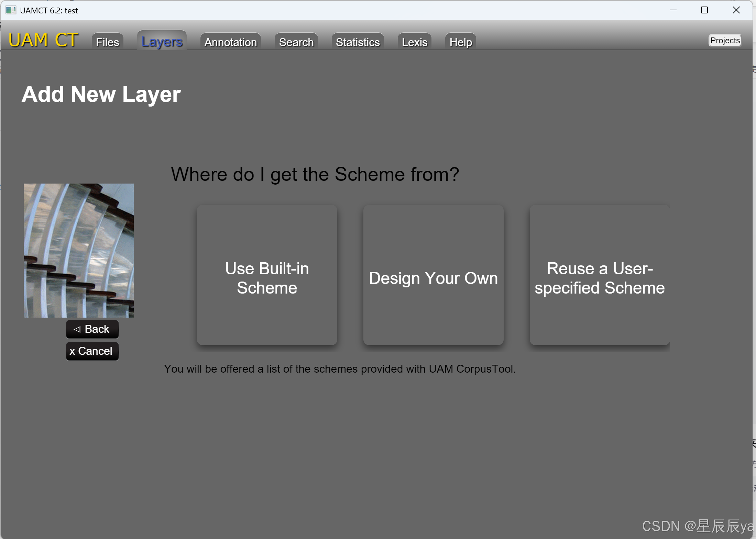This screenshot has width=756, height=539.
Task: Cancel adding the new layer
Action: [92, 351]
